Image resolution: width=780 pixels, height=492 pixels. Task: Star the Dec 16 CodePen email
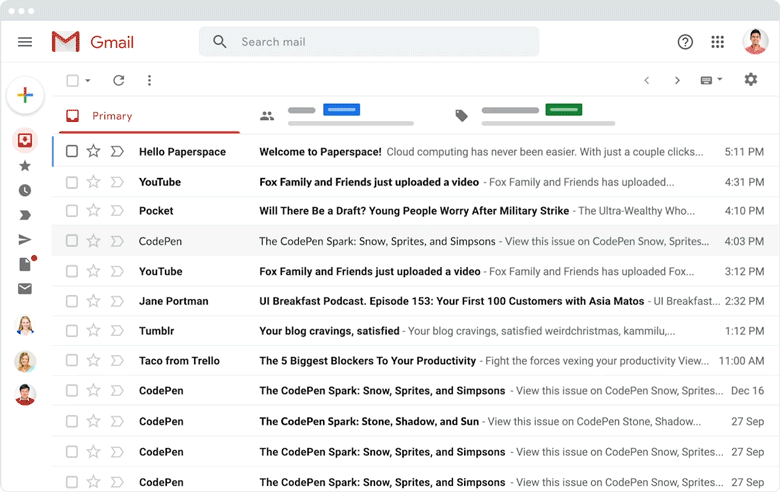[94, 391]
